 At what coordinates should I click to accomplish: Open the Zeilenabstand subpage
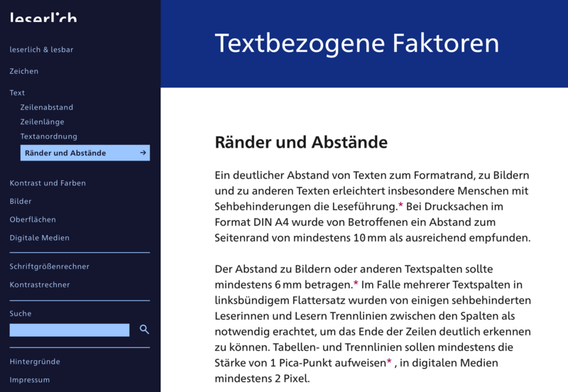pyautogui.click(x=47, y=107)
